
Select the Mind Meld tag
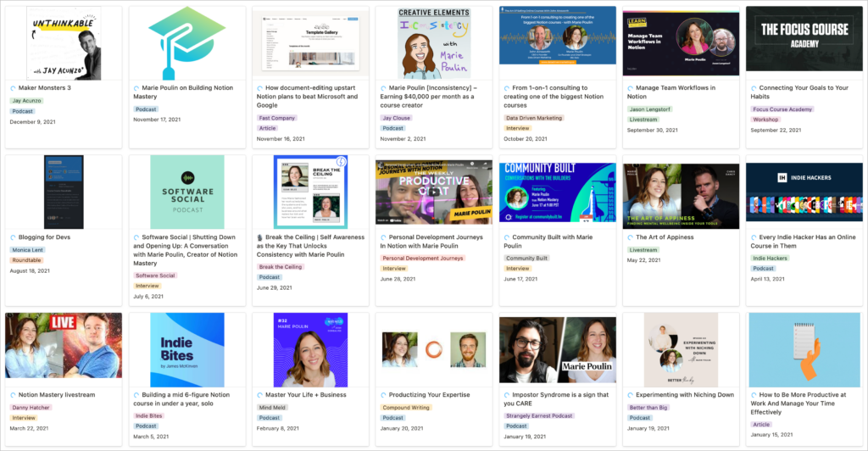click(x=272, y=408)
